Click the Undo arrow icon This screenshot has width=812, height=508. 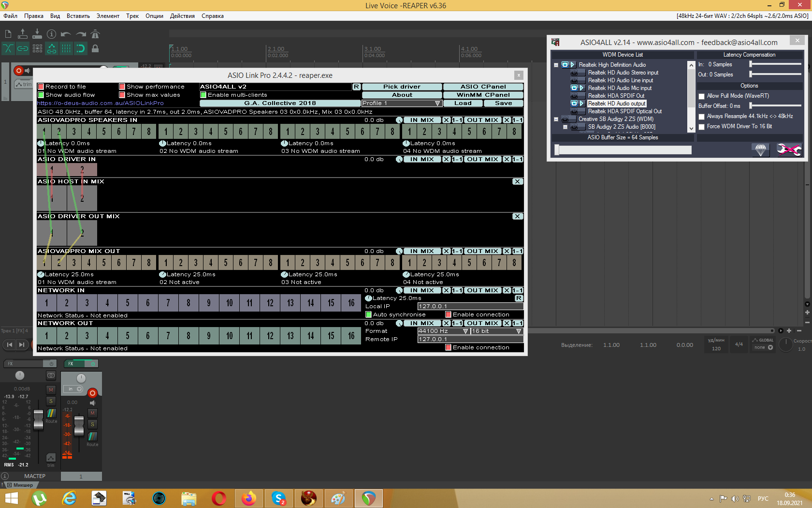(x=66, y=34)
